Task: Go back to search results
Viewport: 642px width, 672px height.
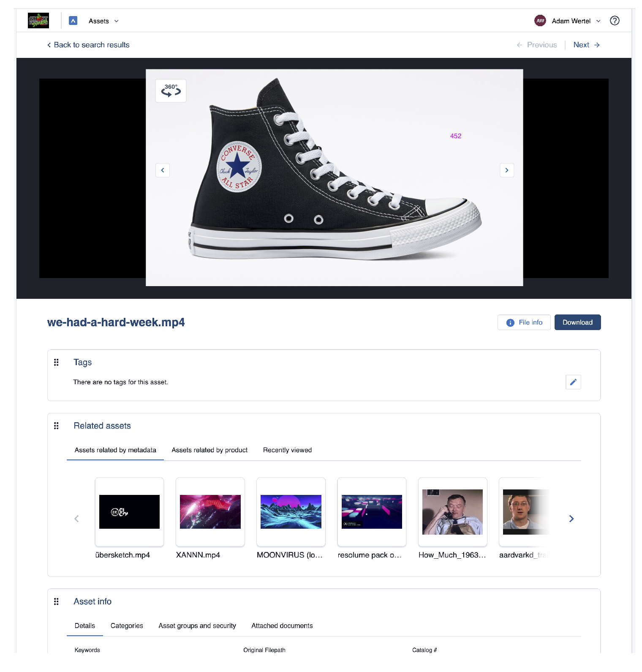Action: pyautogui.click(x=88, y=45)
